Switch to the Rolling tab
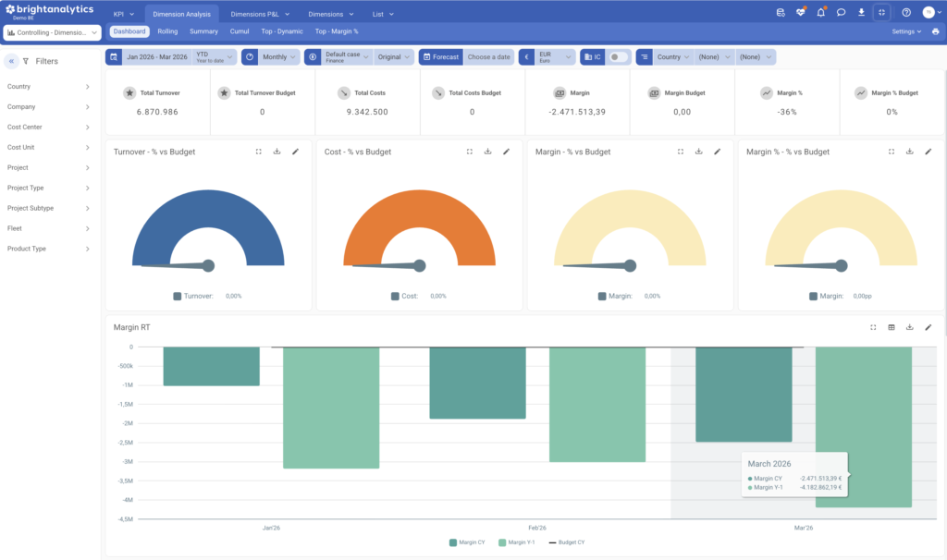This screenshot has width=947, height=560. click(x=167, y=31)
